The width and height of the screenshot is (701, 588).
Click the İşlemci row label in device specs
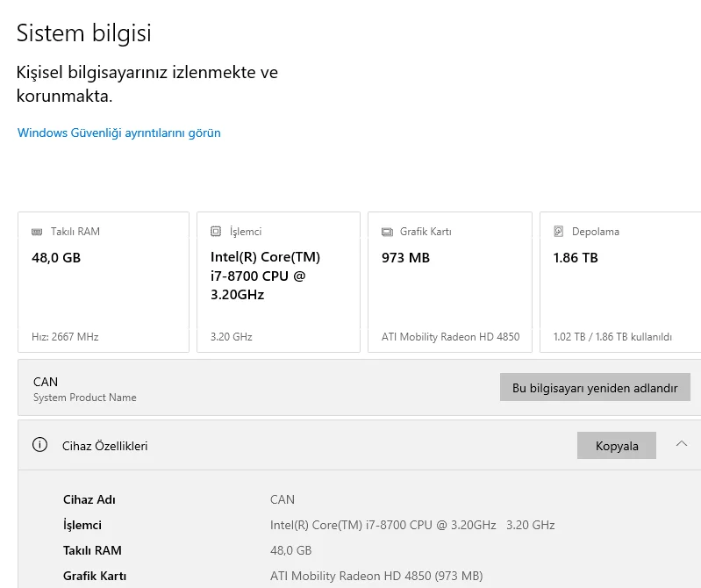[x=82, y=525]
